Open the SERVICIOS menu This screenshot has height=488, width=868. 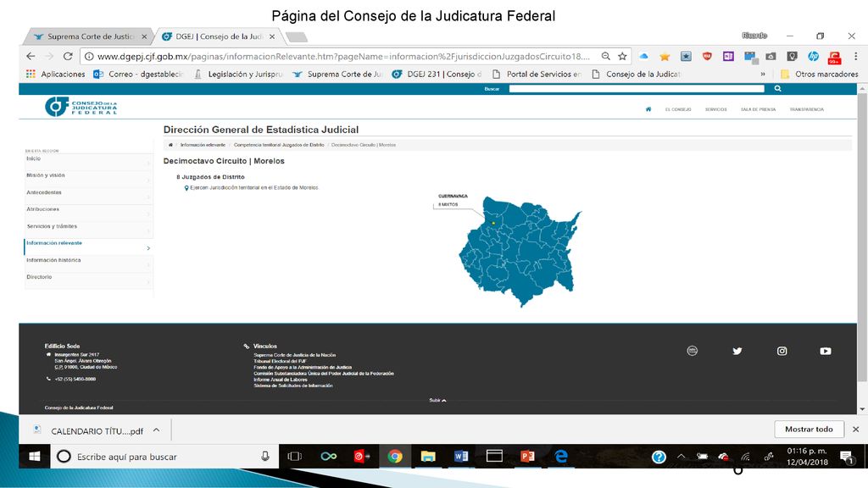point(715,109)
